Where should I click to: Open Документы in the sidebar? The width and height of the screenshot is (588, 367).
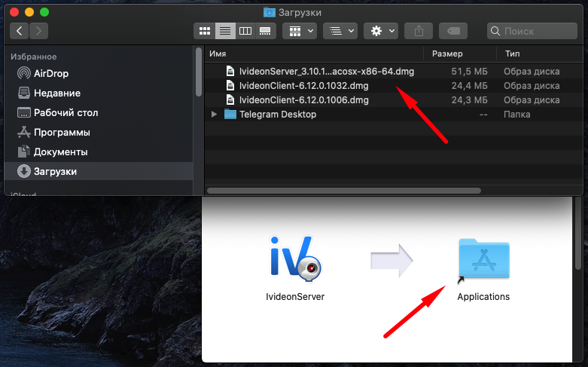coord(99,151)
